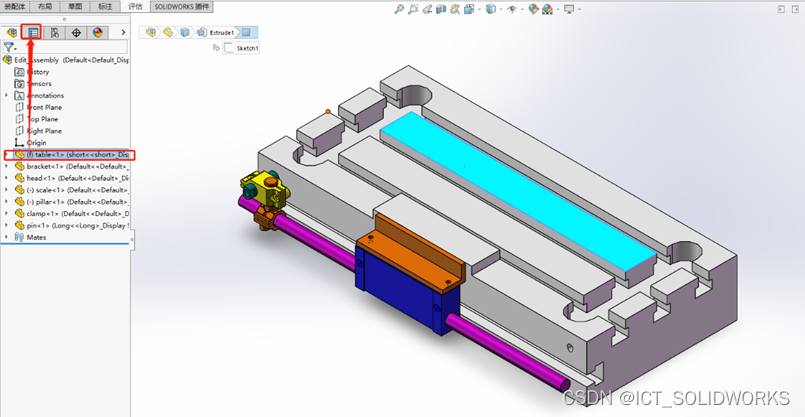Click the expand right panel button top-right
The width and height of the screenshot is (805, 417).
click(x=796, y=9)
